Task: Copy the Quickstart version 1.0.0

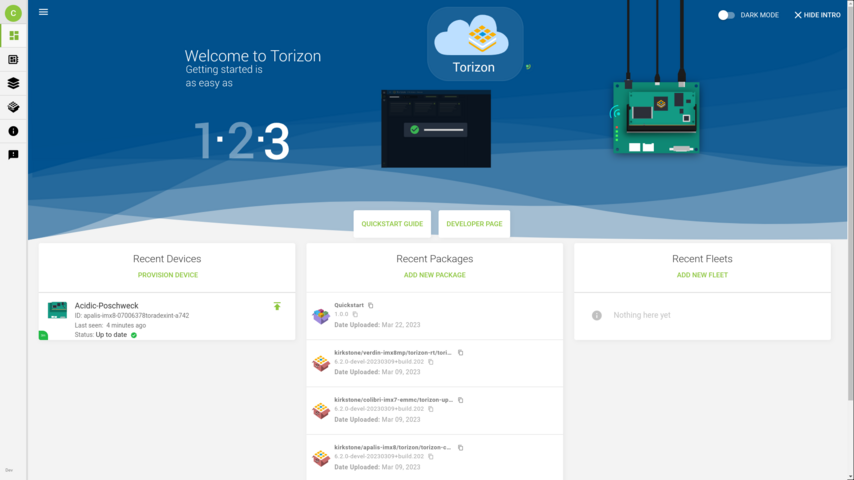Action: coord(355,314)
